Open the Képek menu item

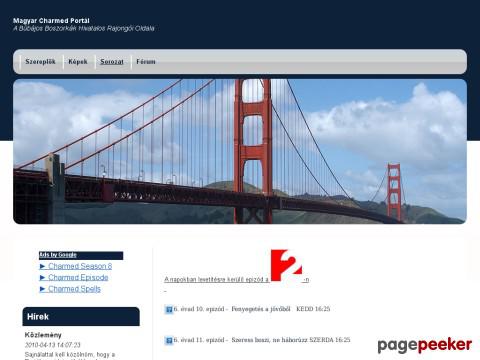(78, 62)
